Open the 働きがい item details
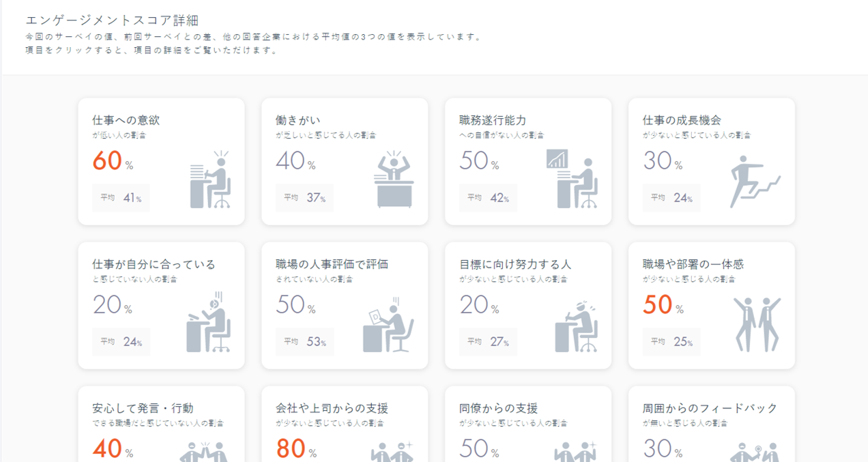868x462 pixels. pyautogui.click(x=298, y=120)
